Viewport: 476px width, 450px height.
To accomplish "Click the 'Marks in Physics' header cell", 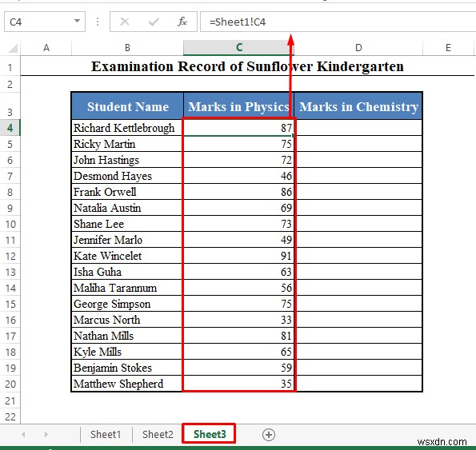I will [238, 106].
